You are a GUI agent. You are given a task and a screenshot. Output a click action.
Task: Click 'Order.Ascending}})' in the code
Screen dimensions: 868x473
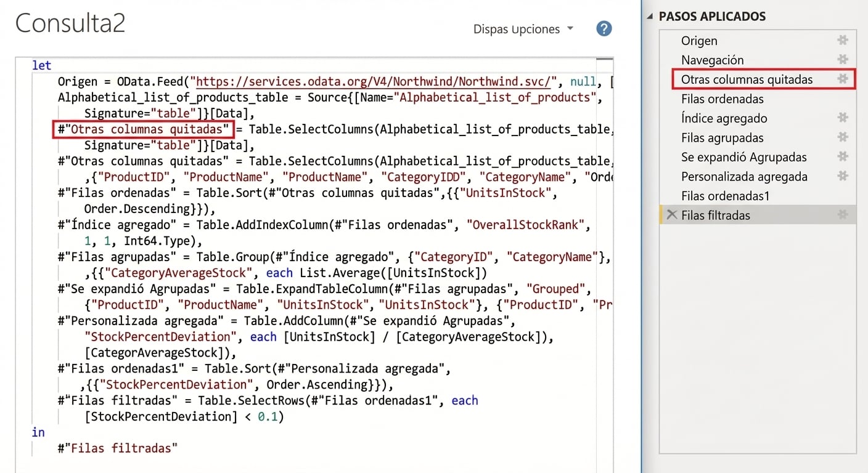(x=329, y=385)
